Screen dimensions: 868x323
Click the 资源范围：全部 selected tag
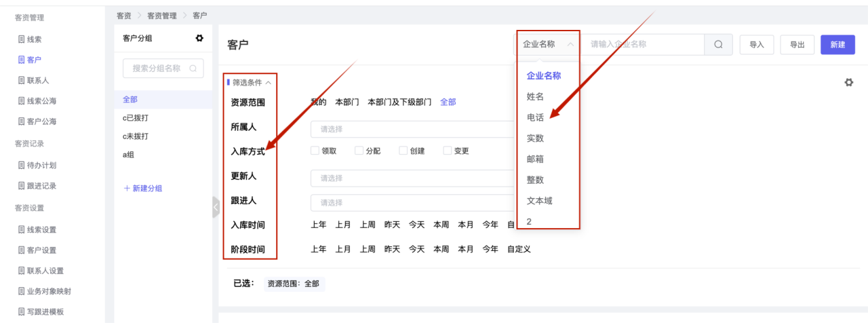pyautogui.click(x=294, y=284)
